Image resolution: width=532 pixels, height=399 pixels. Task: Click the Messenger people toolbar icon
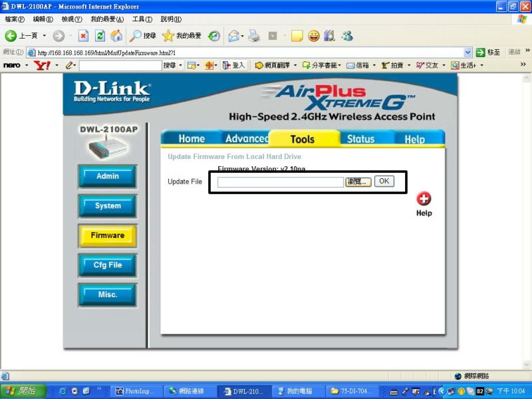tap(347, 36)
